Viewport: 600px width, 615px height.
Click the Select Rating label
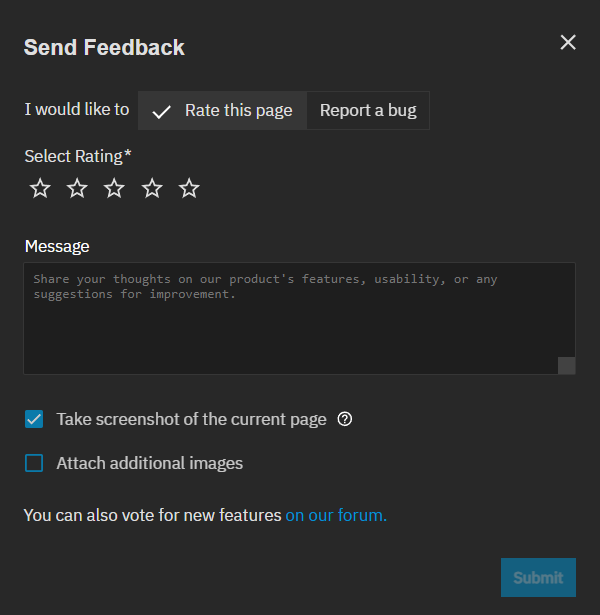pyautogui.click(x=77, y=156)
